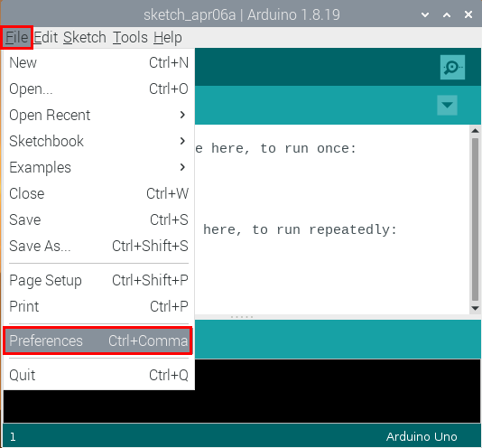
Task: Open the Sketch menu
Action: (x=85, y=38)
